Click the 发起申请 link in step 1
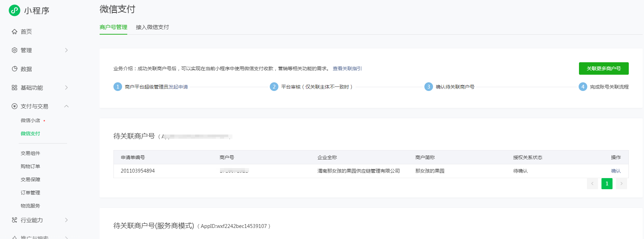This screenshot has height=239, width=644. click(x=178, y=87)
